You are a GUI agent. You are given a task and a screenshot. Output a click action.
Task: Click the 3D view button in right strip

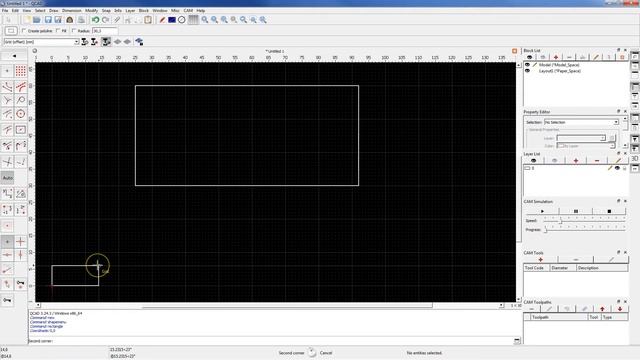(x=635, y=159)
